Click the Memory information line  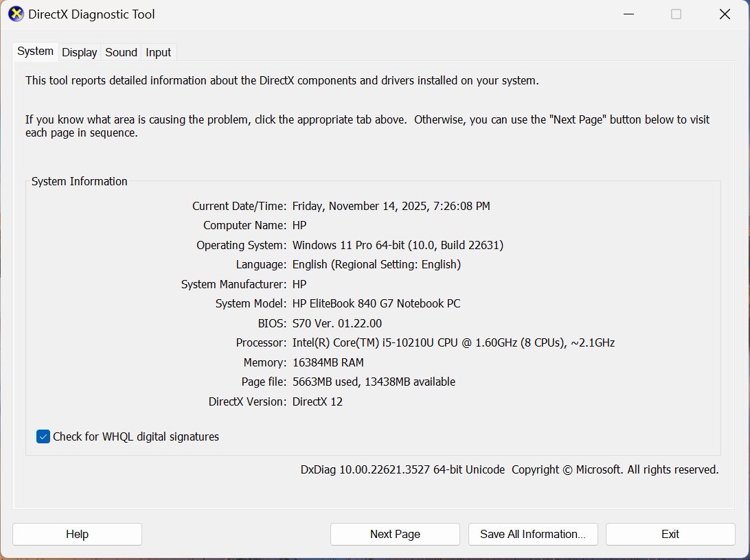click(x=328, y=362)
